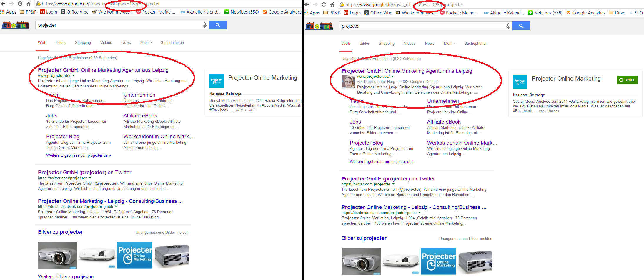This screenshot has width=644, height=280.
Task: Open the Affiliate eBook sitelink in the left window
Action: click(x=140, y=116)
